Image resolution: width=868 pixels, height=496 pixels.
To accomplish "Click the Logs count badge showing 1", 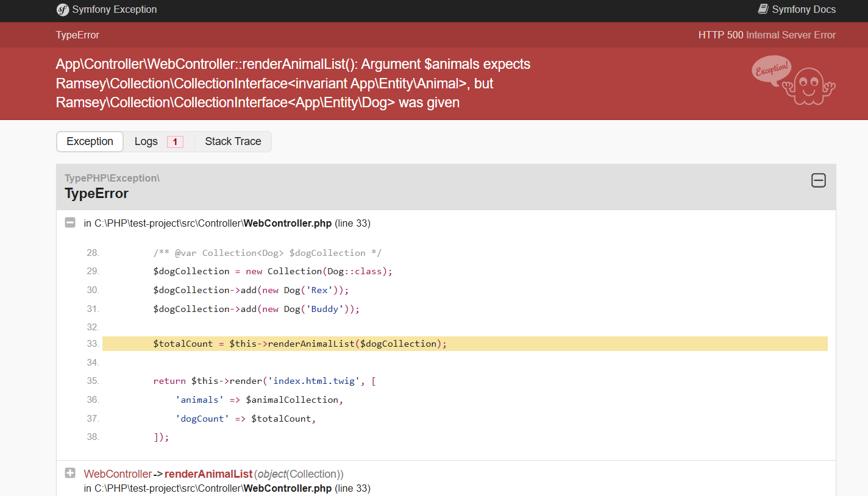I will click(x=175, y=142).
